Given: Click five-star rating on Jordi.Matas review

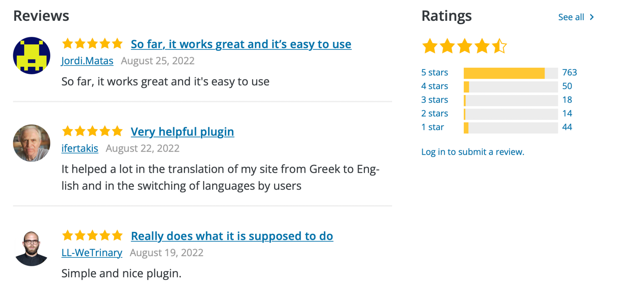Looking at the screenshot, I should click(x=92, y=44).
